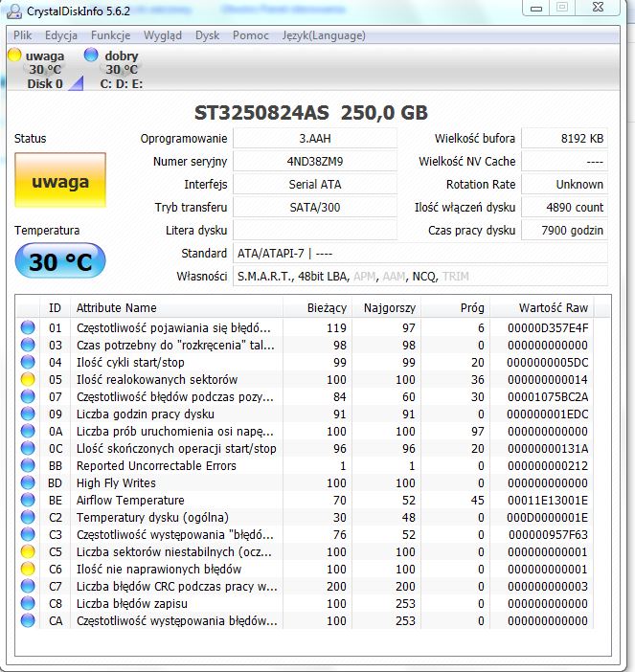The height and width of the screenshot is (672, 635).
Task: Click raw value 000000000212
Action: 548,466
